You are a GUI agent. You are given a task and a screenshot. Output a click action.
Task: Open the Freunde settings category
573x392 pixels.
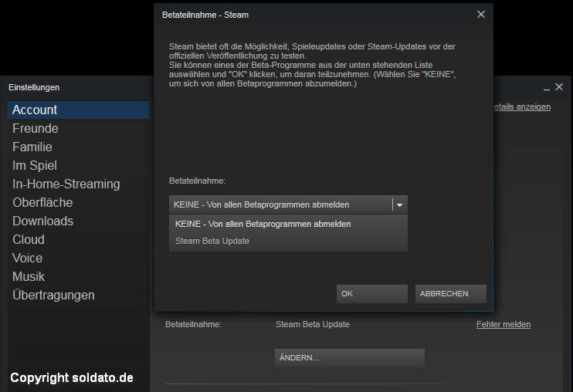pyautogui.click(x=79, y=128)
